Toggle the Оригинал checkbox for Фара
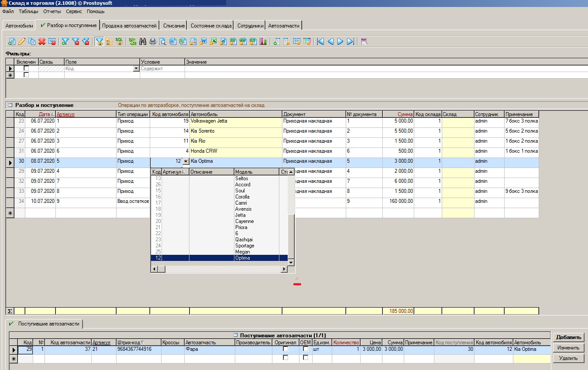The image size is (588, 370). point(285,349)
